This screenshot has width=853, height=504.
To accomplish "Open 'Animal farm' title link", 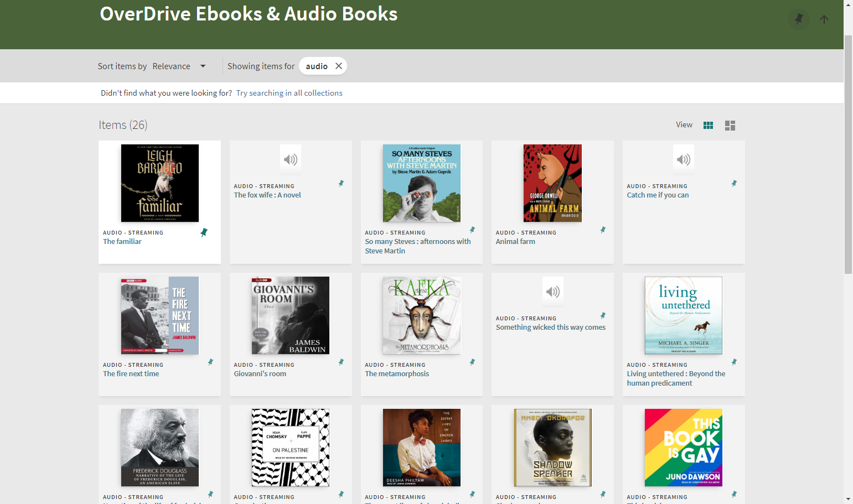I will (x=515, y=242).
